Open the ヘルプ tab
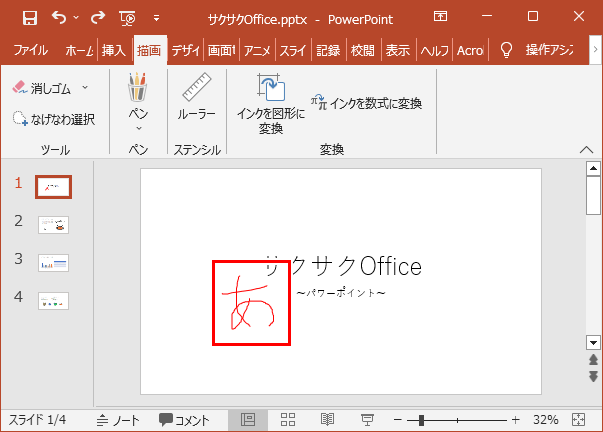The image size is (603, 432). coord(435,50)
